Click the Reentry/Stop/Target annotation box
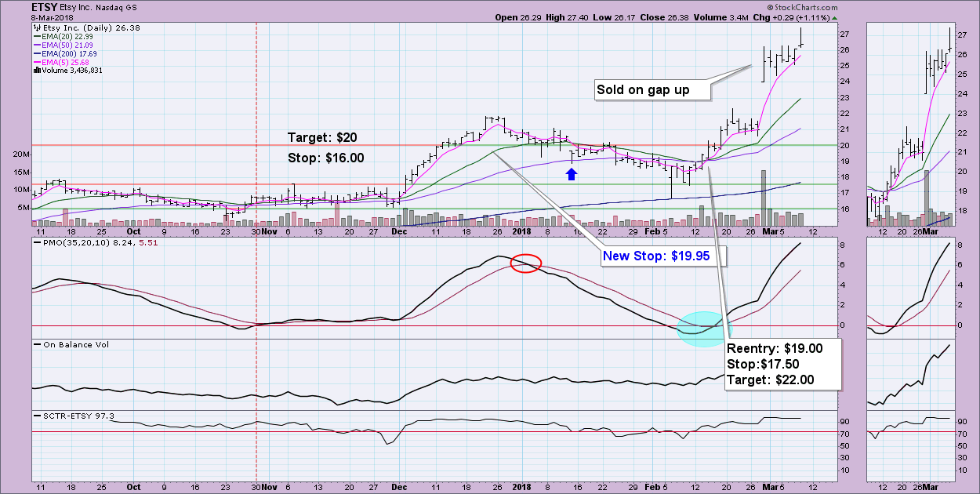This screenshot has height=494, width=980. tap(782, 364)
